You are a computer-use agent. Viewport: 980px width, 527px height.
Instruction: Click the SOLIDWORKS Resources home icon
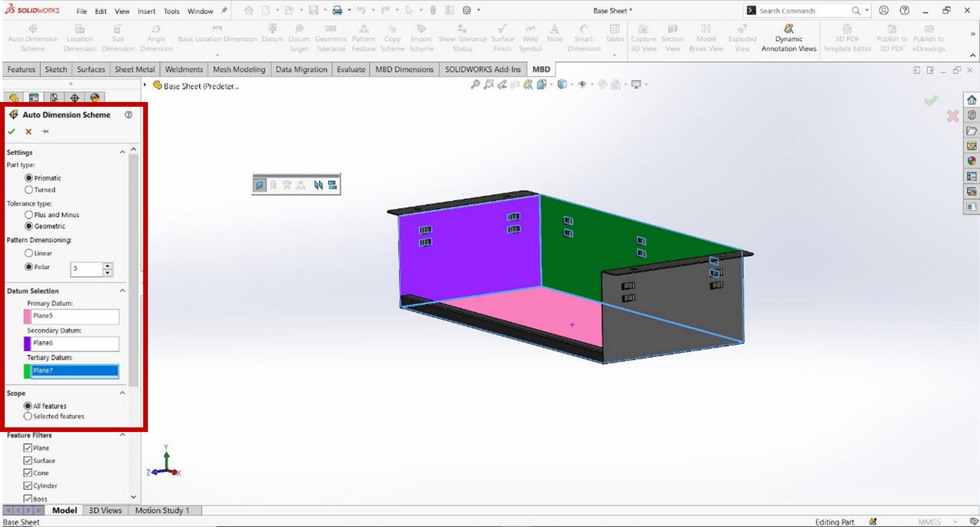(x=971, y=100)
